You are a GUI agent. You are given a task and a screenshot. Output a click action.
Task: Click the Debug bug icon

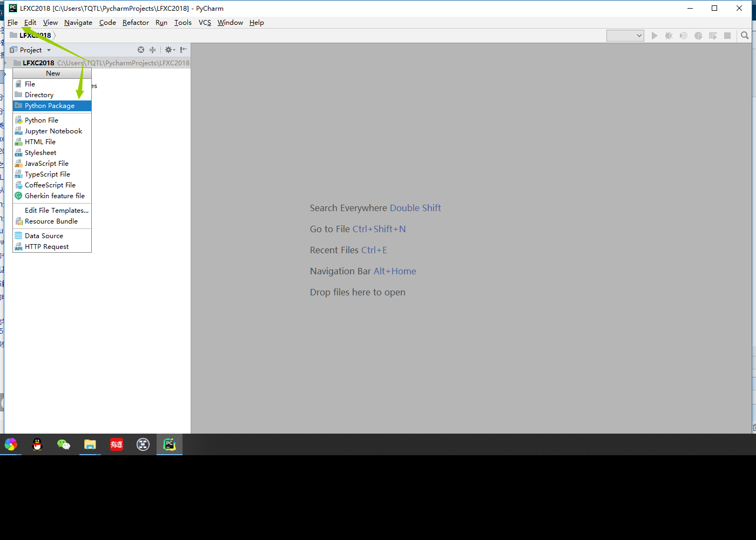click(x=669, y=36)
